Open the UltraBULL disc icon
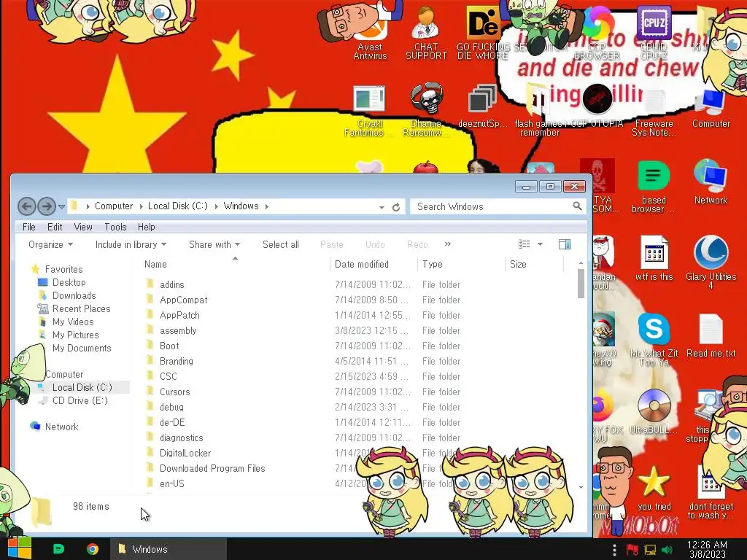 click(654, 411)
